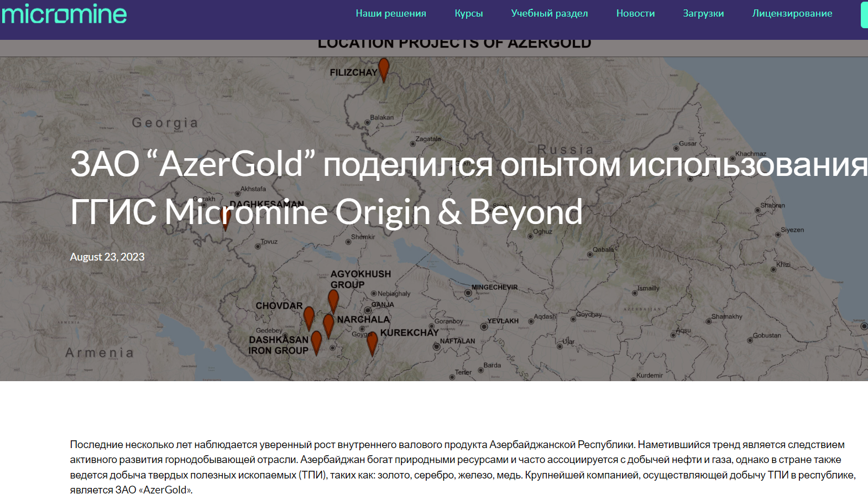868x494 pixels.
Task: Select Лицензирование in the navigation
Action: (x=792, y=13)
